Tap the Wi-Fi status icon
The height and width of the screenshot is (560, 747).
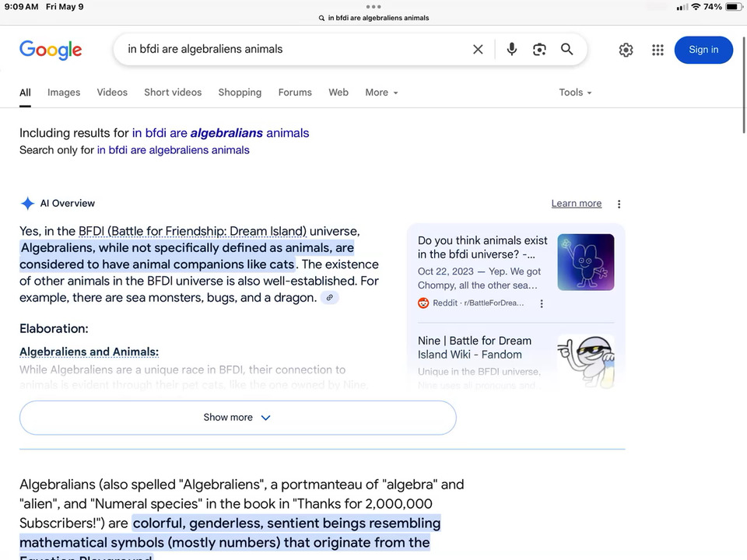696,7
